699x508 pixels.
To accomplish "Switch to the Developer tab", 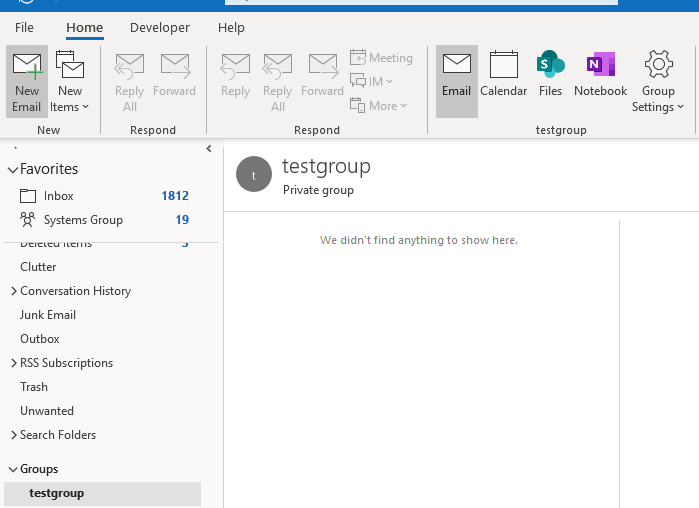I will (x=160, y=28).
